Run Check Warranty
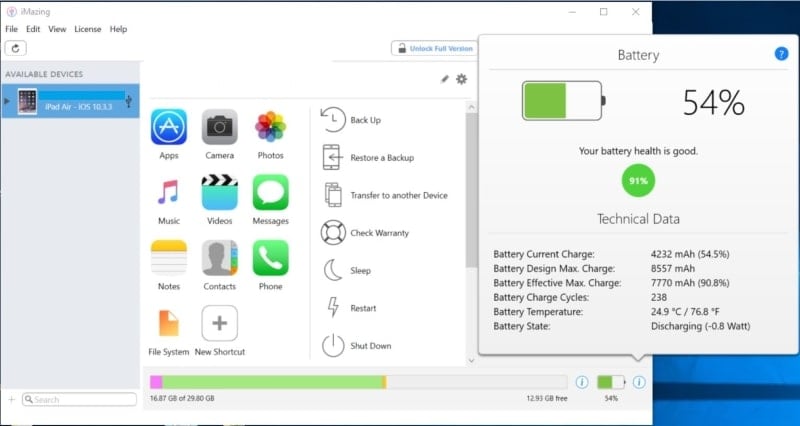Viewport: 800px width, 426px height. pyautogui.click(x=365, y=233)
